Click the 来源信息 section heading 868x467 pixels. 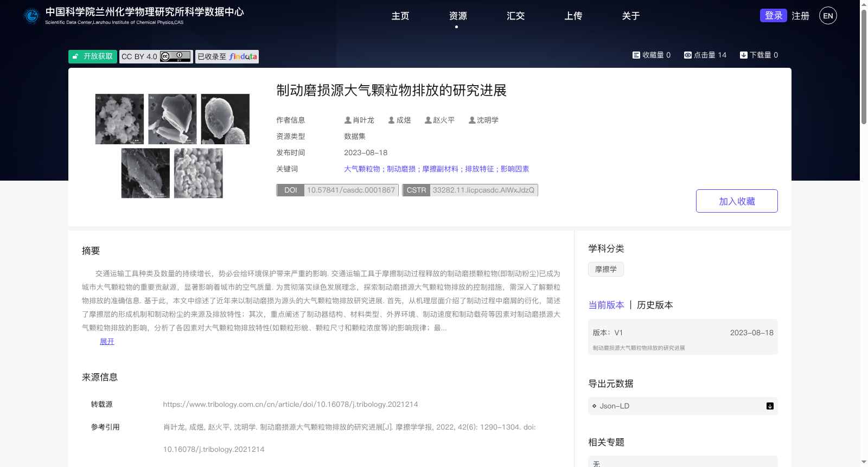click(x=100, y=378)
